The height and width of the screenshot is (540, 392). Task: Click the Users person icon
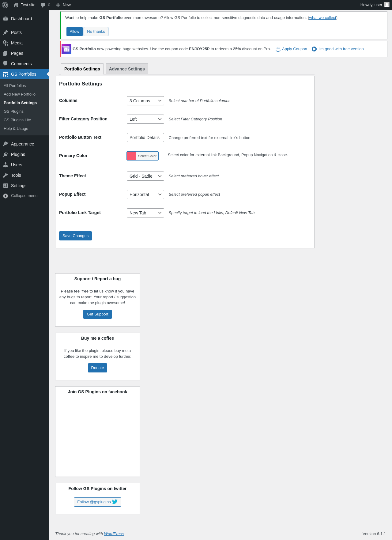point(6,165)
